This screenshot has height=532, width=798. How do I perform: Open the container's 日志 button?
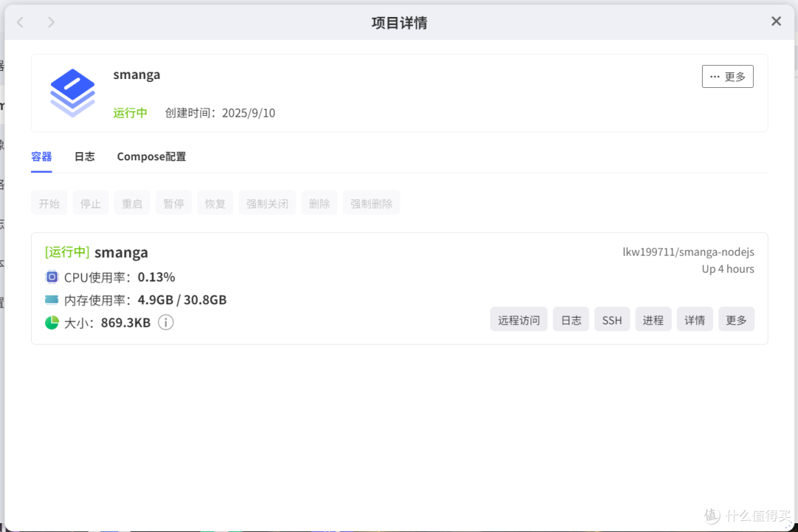571,319
